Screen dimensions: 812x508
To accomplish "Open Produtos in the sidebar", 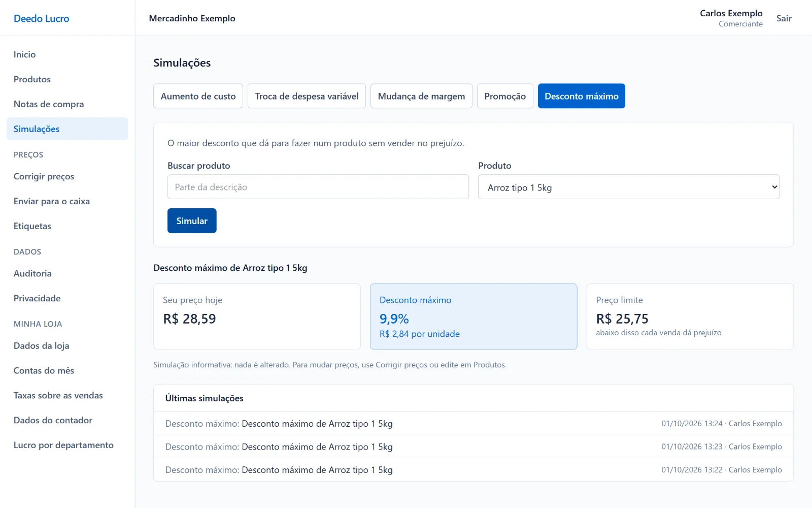I will pyautogui.click(x=67, y=79).
